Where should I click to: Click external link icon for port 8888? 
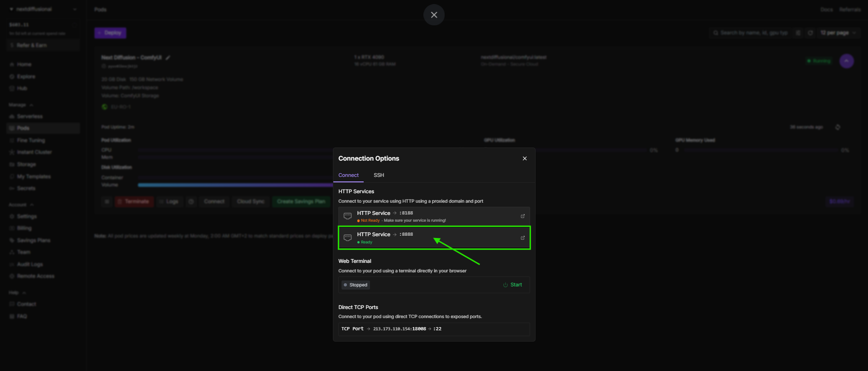click(522, 238)
